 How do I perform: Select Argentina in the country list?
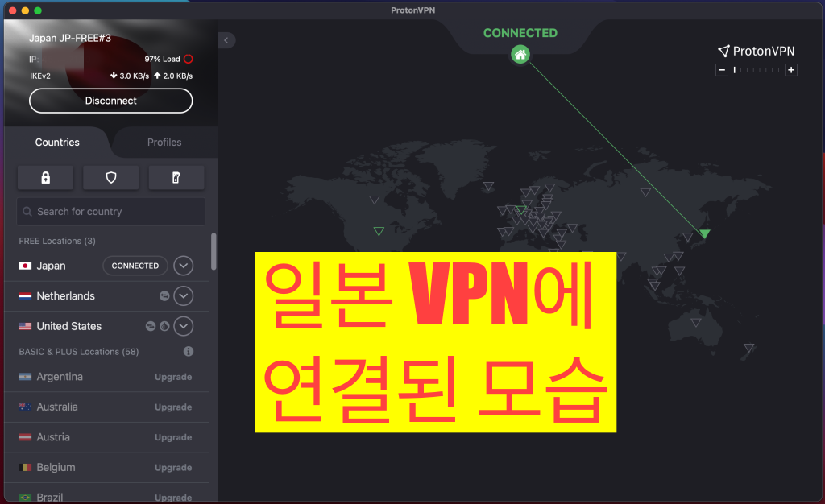60,377
